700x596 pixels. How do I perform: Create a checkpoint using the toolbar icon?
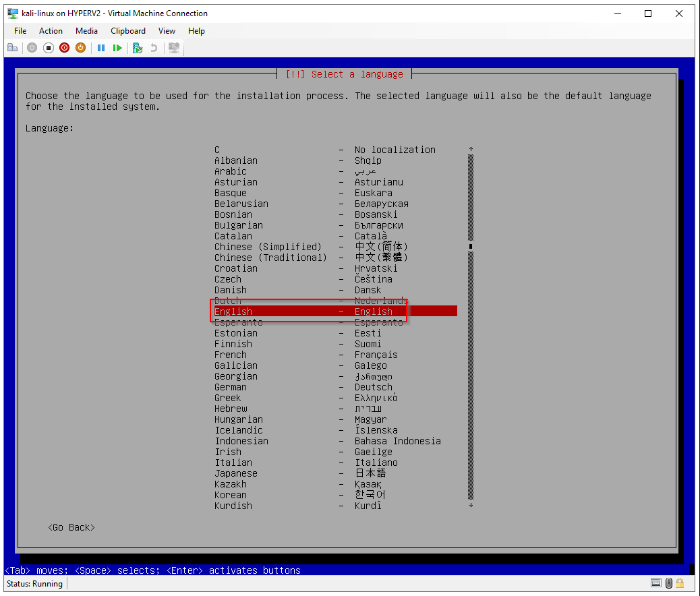(x=138, y=48)
